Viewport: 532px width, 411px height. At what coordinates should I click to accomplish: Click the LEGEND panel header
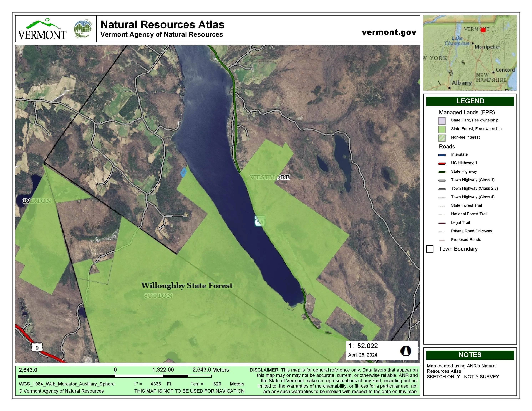[470, 101]
